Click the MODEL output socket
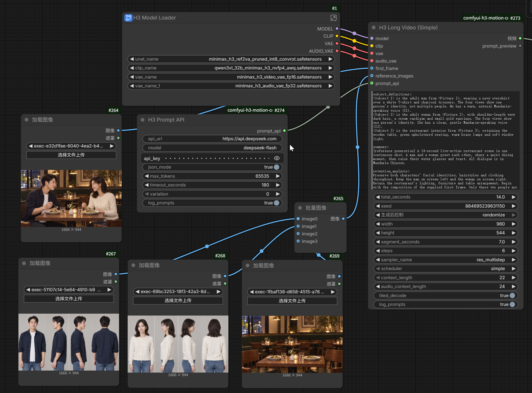Viewport: 532px width, 393px height. click(x=337, y=29)
